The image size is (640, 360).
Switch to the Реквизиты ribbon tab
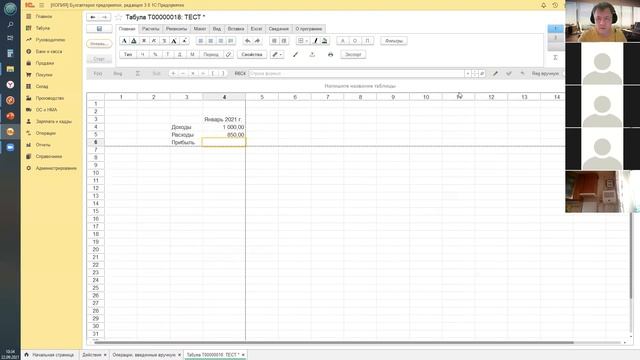[x=176, y=29]
